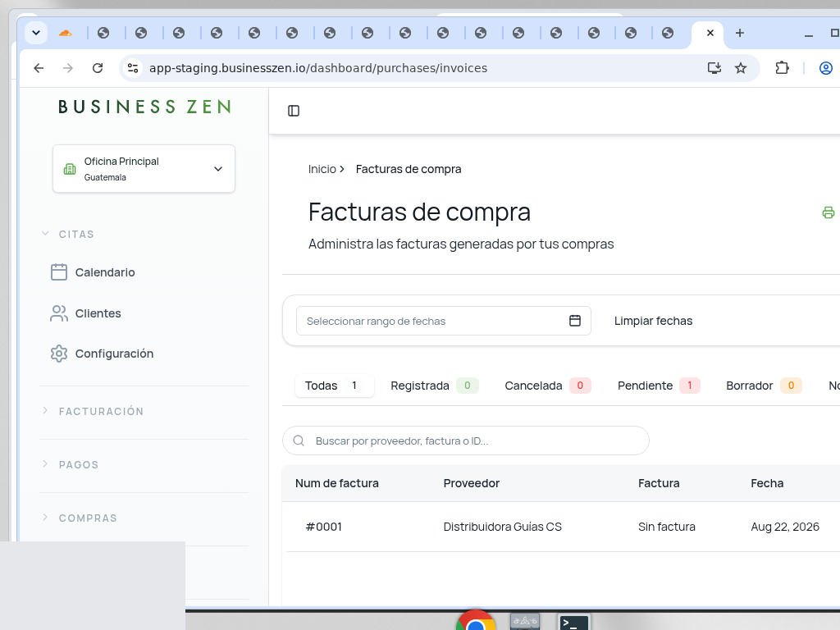Toggle the sidebar panel icon
This screenshot has width=840, height=630.
pos(294,111)
